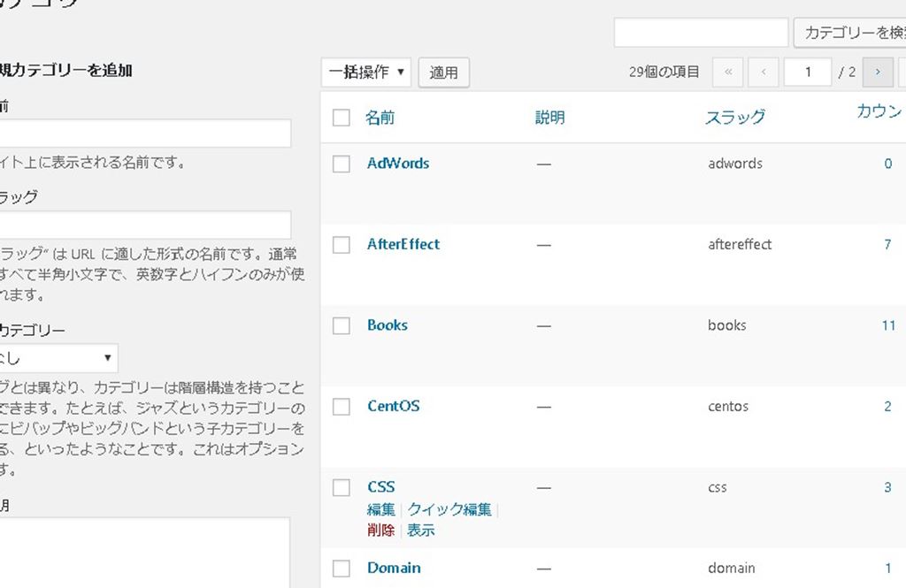Screen dimensions: 906x588
Task: Tick the select-all checkbox in header
Action: (342, 118)
